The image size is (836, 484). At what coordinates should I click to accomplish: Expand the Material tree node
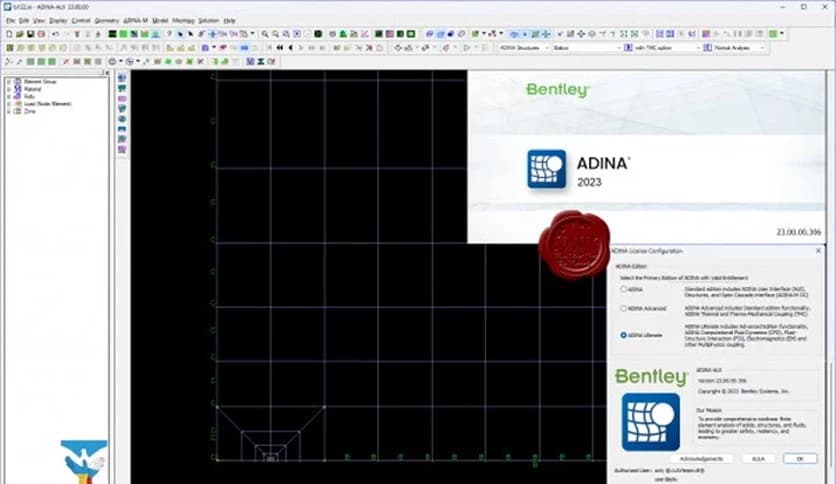tap(9, 89)
